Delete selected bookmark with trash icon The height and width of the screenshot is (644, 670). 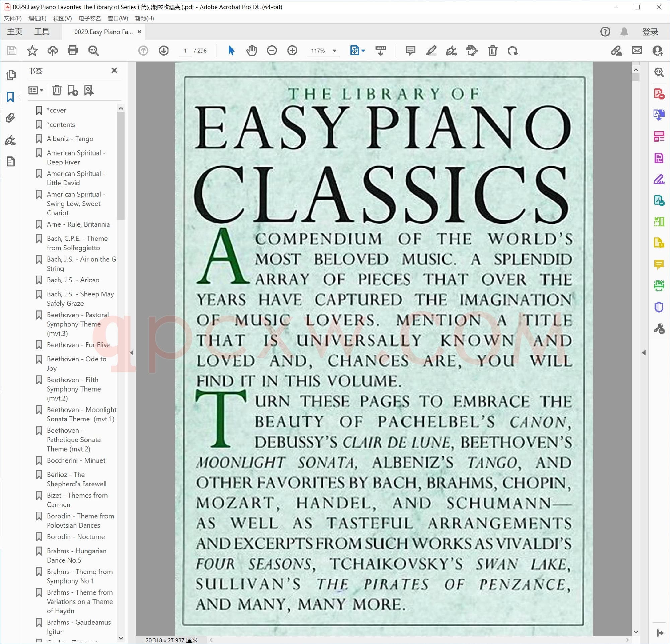coord(57,90)
